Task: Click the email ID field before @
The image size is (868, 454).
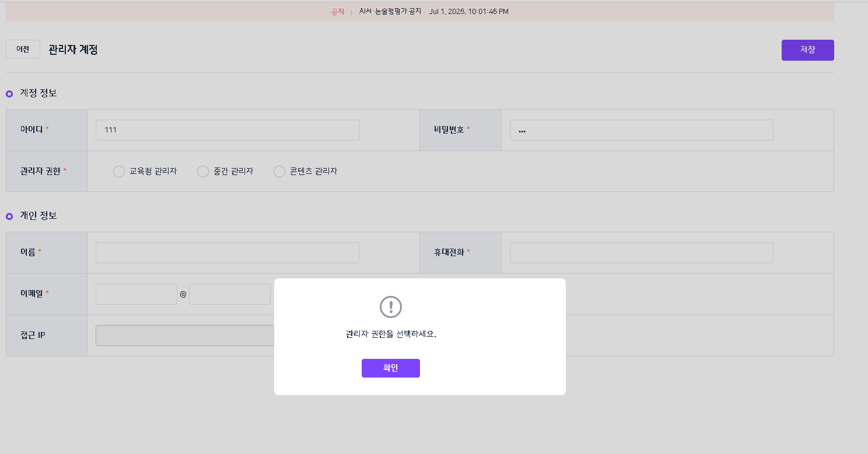Action: [136, 294]
